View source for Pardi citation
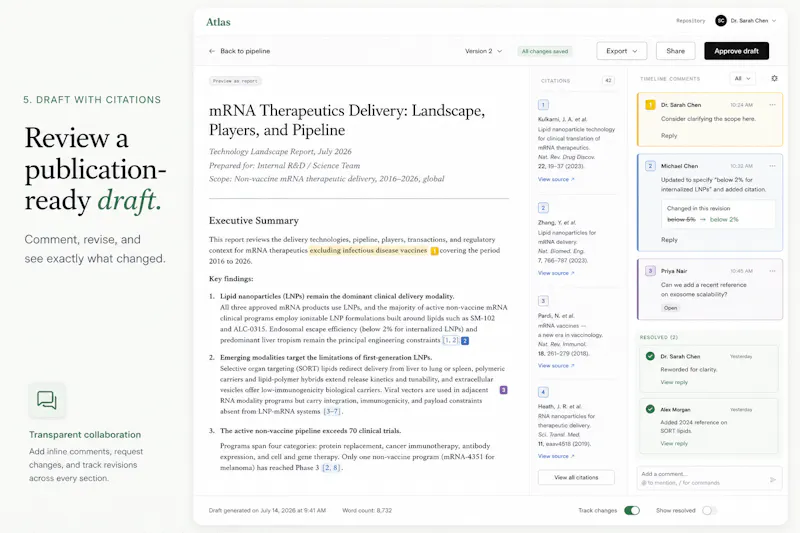 pos(556,366)
